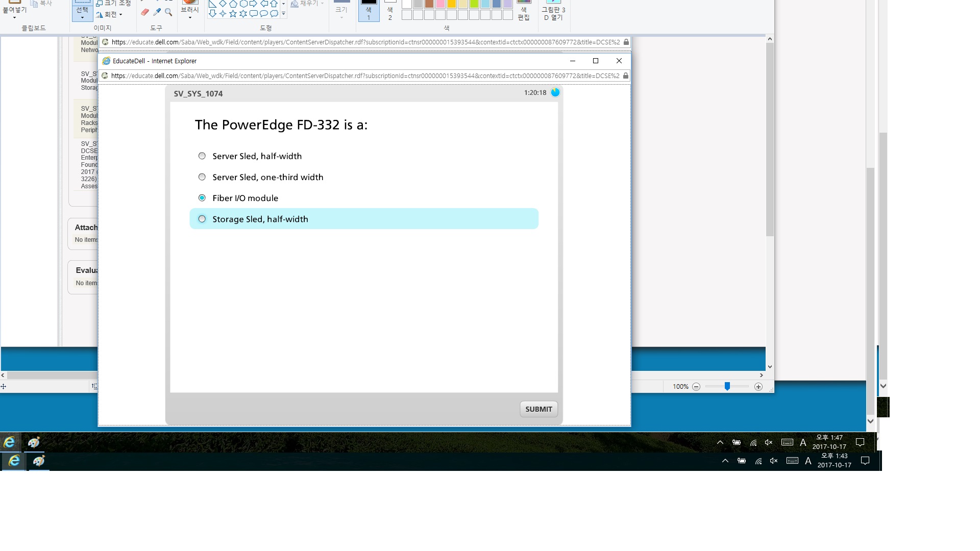Select the Magnifier tool
The width and height of the screenshot is (980, 551).
(168, 12)
